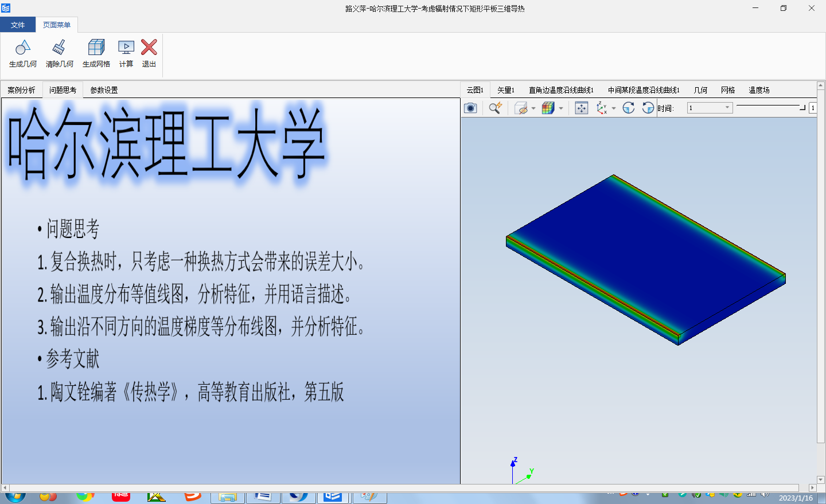This screenshot has width=826, height=504.
Task: Click the time slider track
Action: tap(771, 107)
